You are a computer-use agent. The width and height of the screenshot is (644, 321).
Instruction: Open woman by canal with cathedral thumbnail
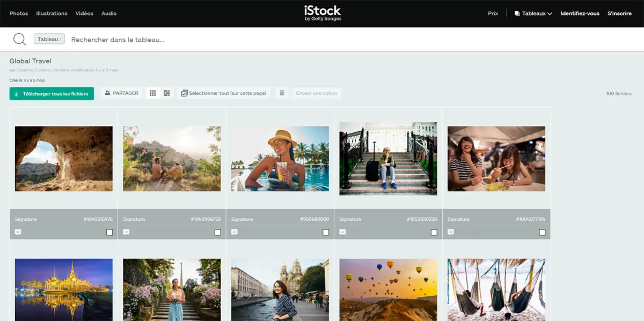[280, 290]
